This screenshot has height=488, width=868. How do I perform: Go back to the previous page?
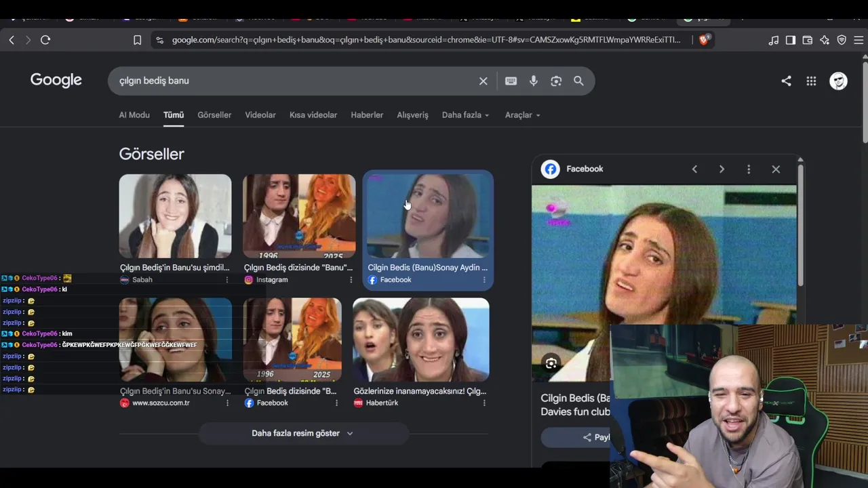click(x=12, y=40)
